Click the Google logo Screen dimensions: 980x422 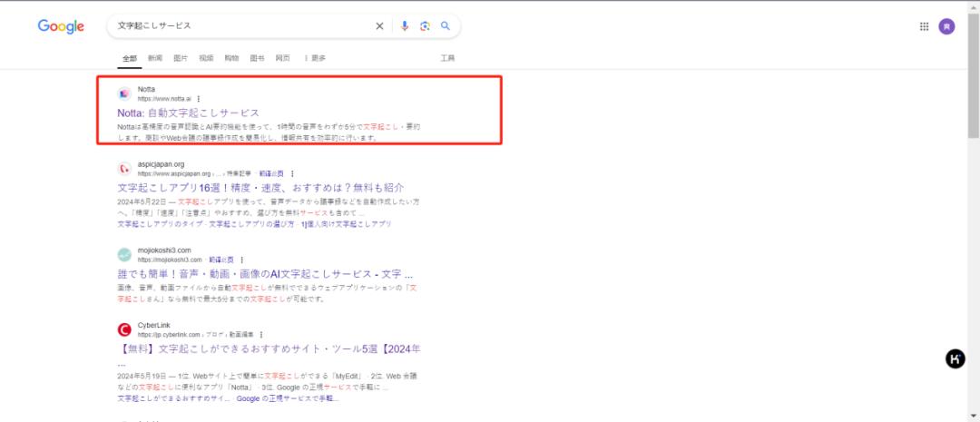point(61,26)
